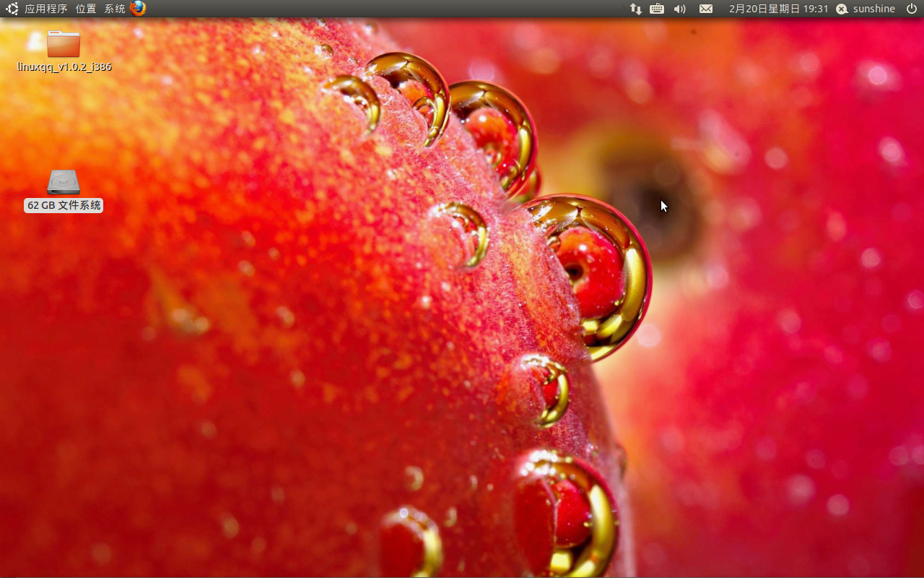This screenshot has height=578, width=924.
Task: Select the 62 GB 文件系统 drive icon
Action: click(x=64, y=182)
